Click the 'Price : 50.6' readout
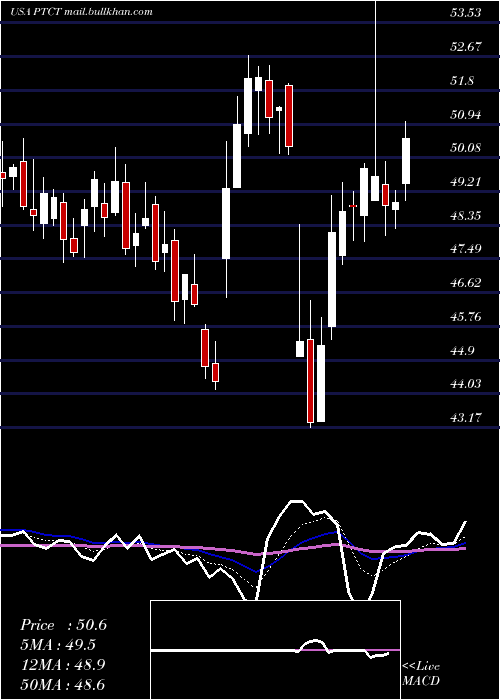The height and width of the screenshot is (700, 500). pos(63,625)
